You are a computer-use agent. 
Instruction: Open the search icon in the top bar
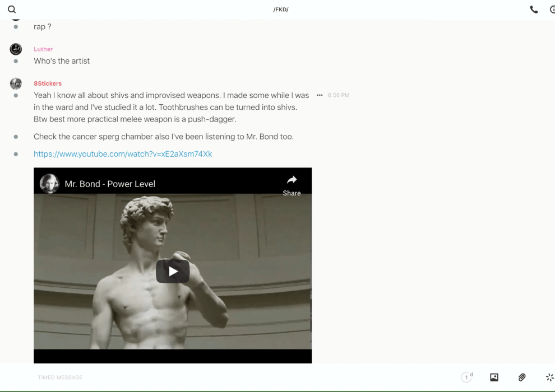tap(12, 10)
